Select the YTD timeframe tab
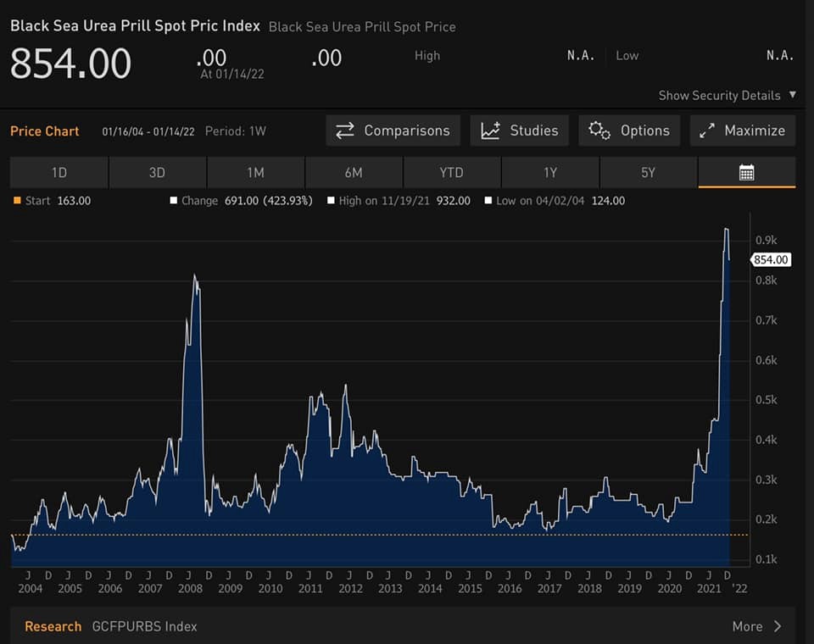The width and height of the screenshot is (814, 644). 451,173
